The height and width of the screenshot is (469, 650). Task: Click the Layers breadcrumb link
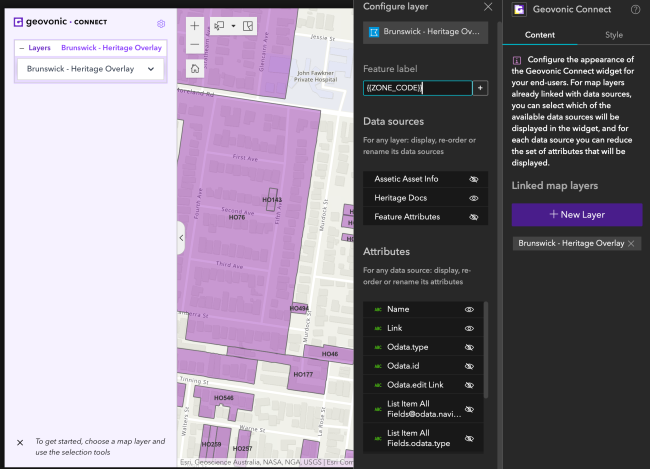click(x=39, y=48)
